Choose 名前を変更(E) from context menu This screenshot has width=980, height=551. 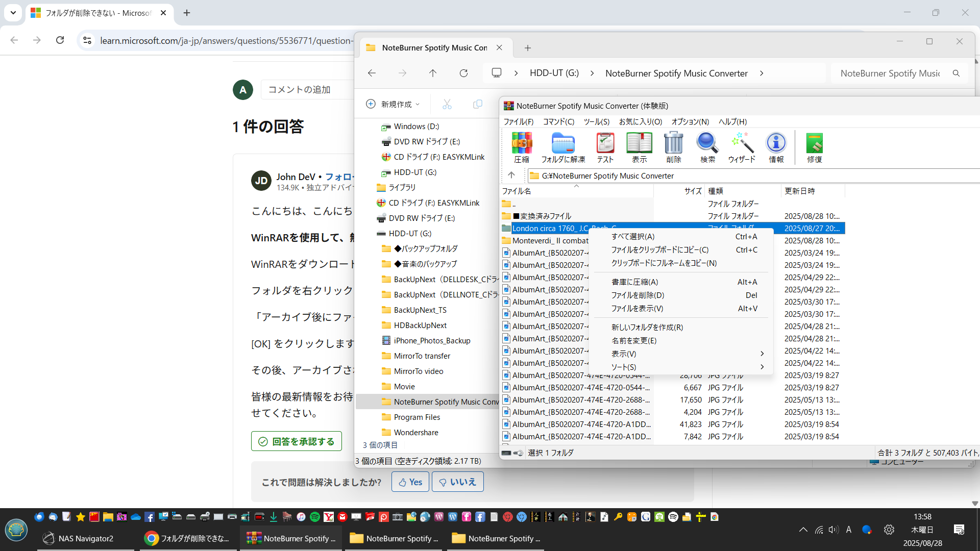click(x=681, y=340)
